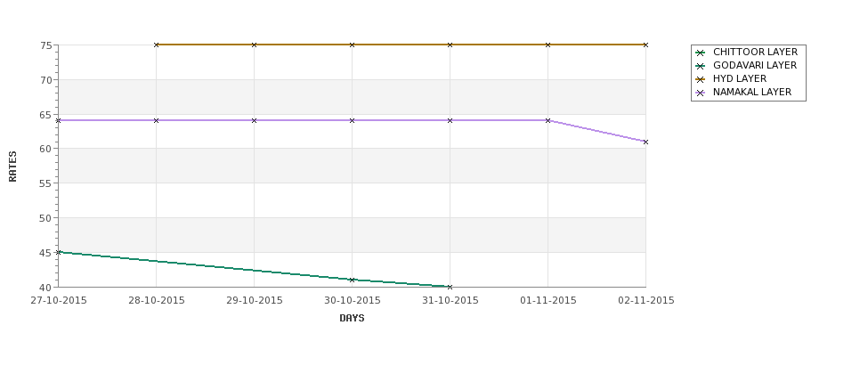Click green line start point on 27-10-2015
The image size is (868, 382).
[x=59, y=252]
